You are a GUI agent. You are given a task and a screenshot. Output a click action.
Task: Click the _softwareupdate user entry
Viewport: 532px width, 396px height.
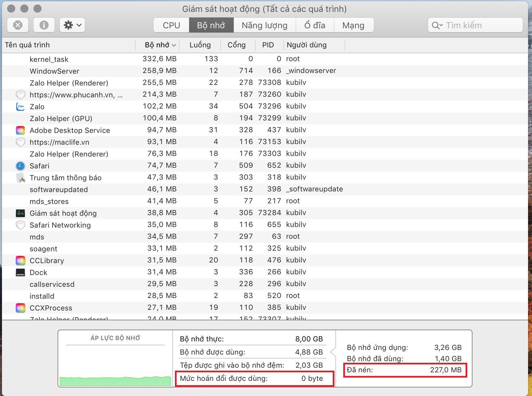click(x=314, y=189)
